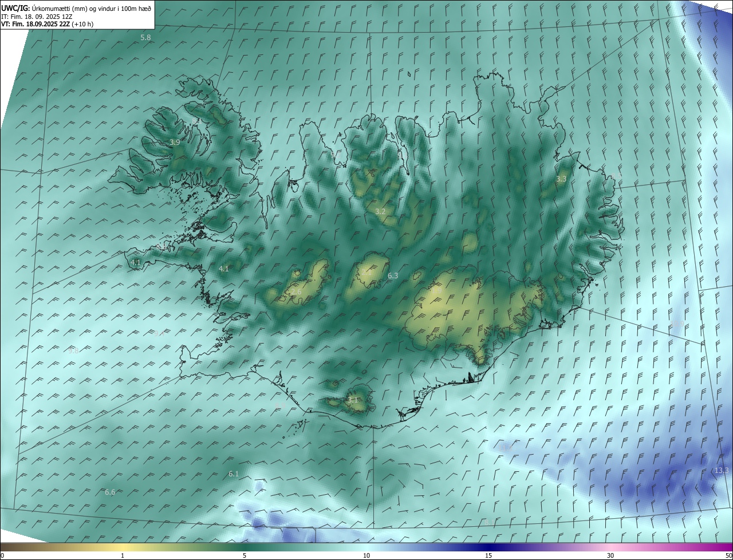Click the precipitation value 3.9 on the map
Screen dimensions: 733x560
[x=175, y=142]
